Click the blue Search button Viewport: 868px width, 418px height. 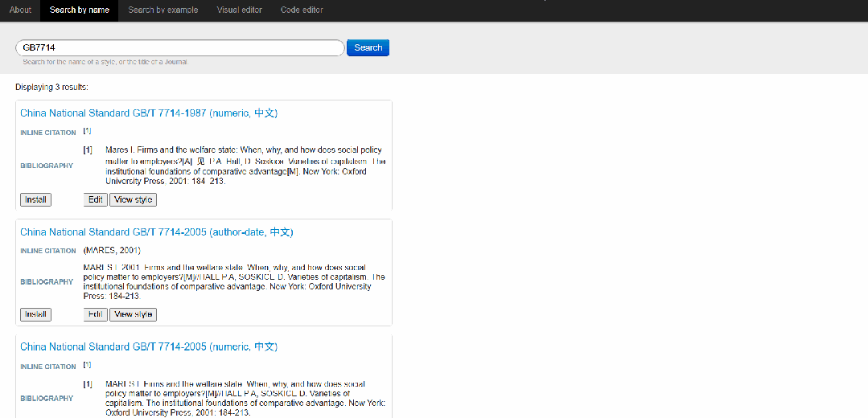[x=368, y=47]
